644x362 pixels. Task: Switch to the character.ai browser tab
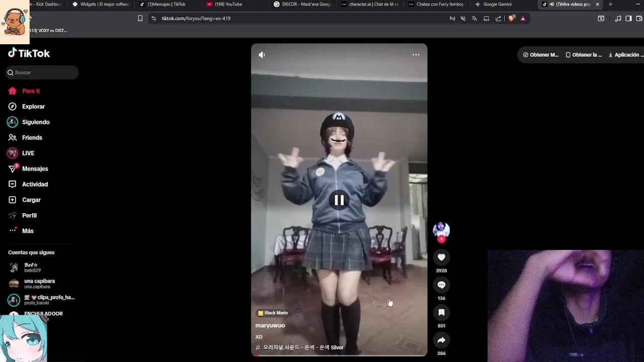(x=369, y=5)
